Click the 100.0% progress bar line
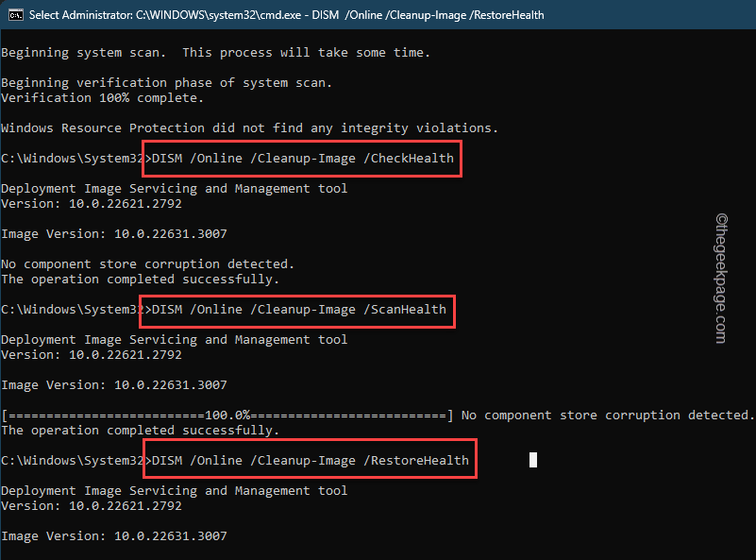This screenshot has width=756, height=560. pyautogui.click(x=227, y=416)
